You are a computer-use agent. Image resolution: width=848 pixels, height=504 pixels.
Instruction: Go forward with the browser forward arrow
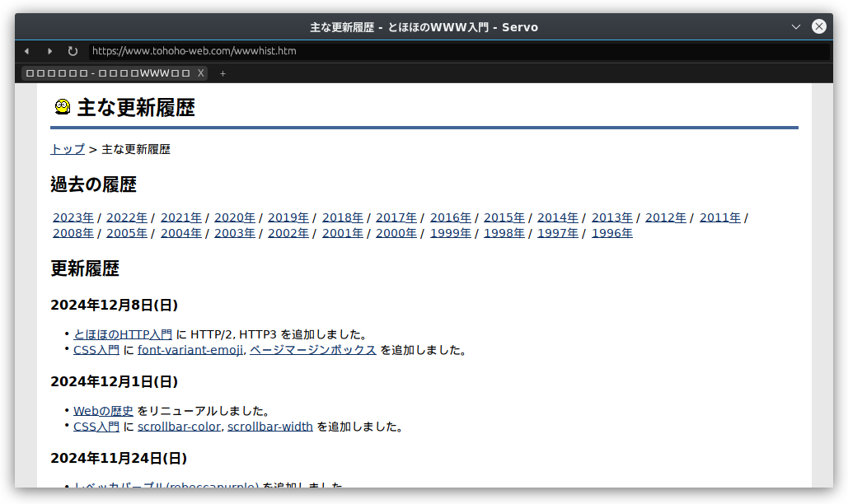[x=49, y=51]
